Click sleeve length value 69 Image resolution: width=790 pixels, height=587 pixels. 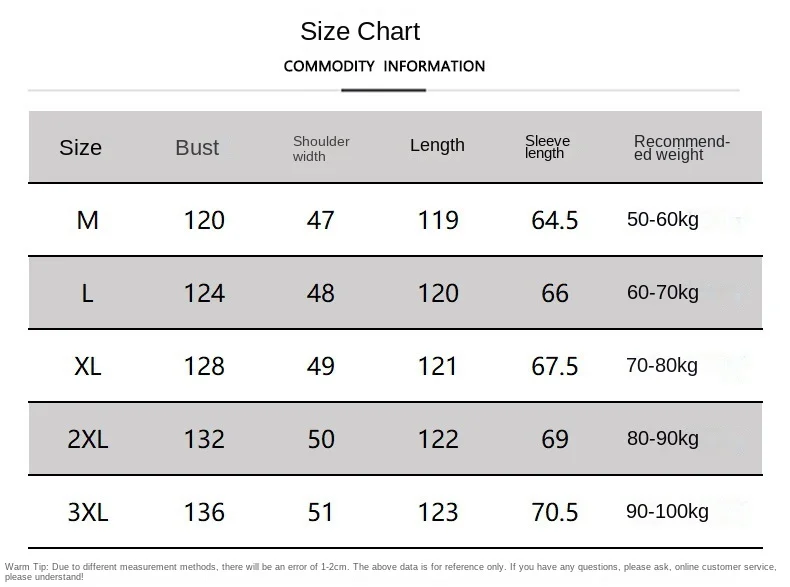555,439
